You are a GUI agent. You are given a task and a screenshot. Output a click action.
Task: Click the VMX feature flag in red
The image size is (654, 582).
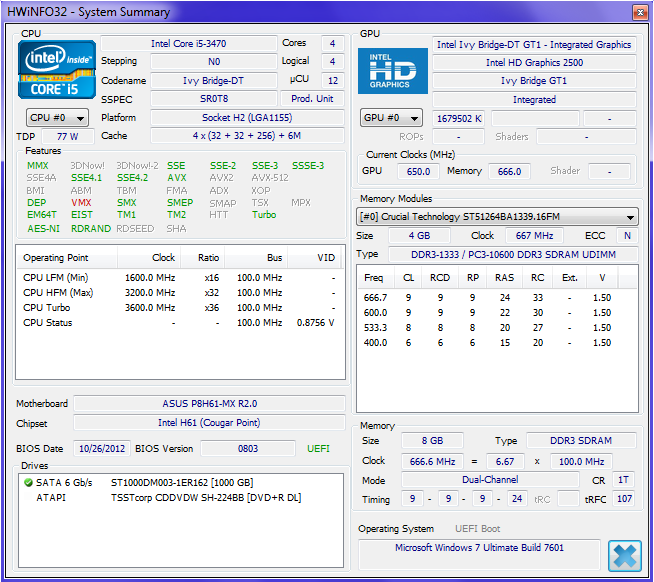click(x=81, y=203)
